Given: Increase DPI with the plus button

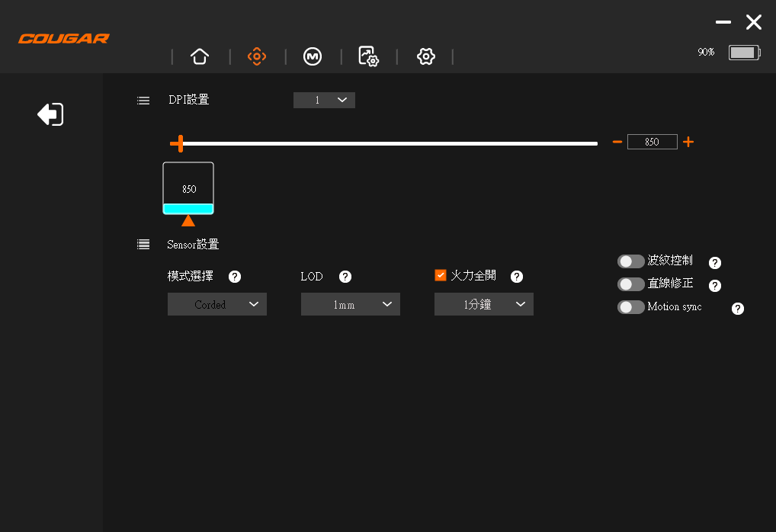Looking at the screenshot, I should [688, 142].
